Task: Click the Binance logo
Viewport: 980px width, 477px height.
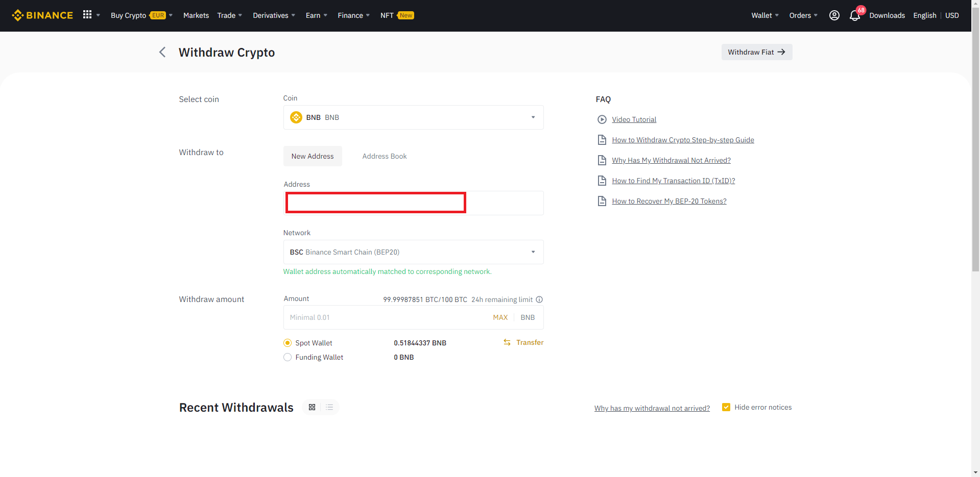Action: point(42,15)
